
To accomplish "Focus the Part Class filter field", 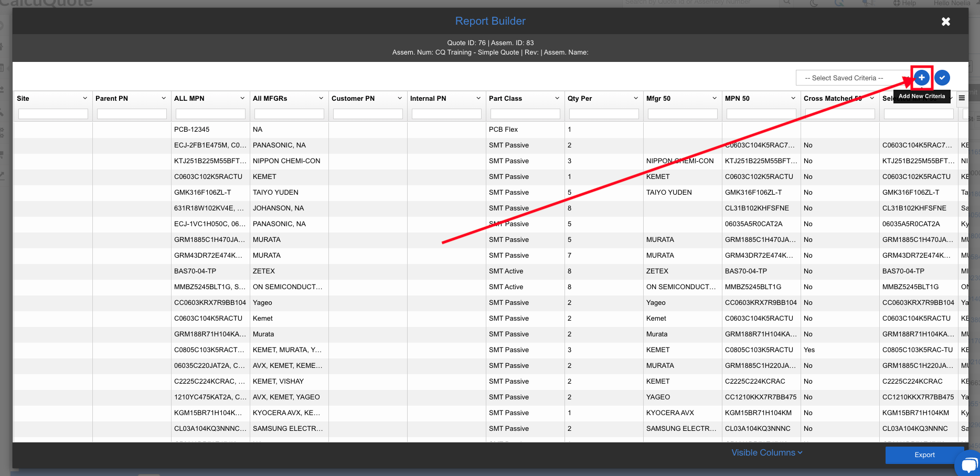I will [525, 114].
